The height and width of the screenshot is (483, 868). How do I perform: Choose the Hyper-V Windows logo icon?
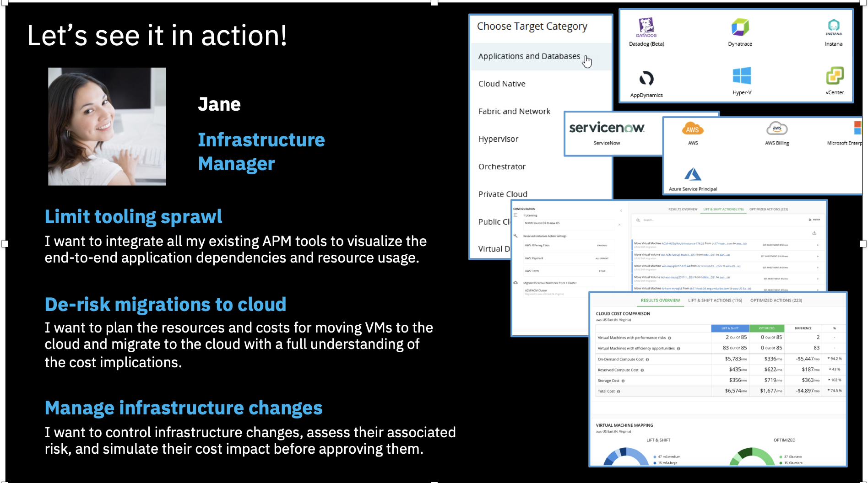[x=742, y=75]
